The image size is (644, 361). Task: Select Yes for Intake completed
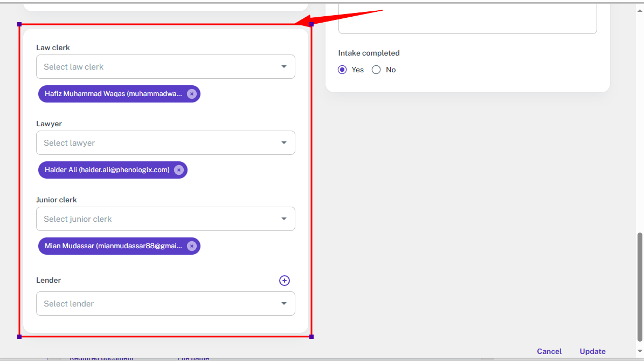(x=342, y=70)
